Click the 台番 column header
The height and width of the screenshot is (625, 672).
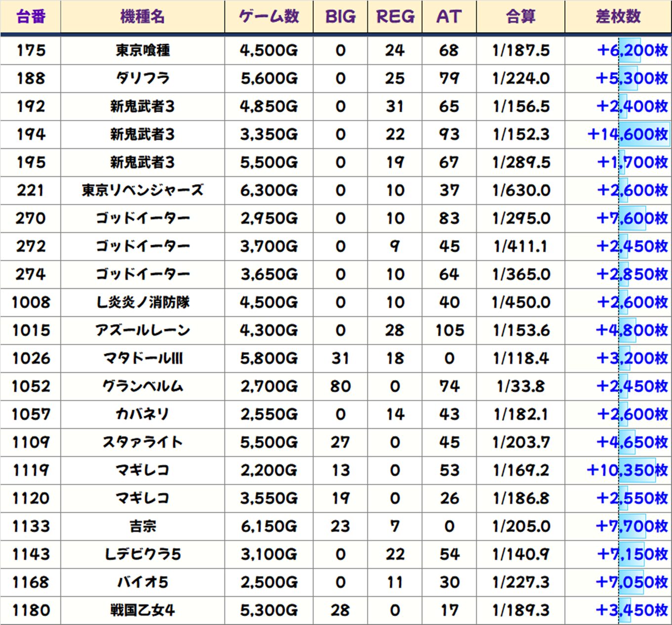pyautogui.click(x=31, y=17)
